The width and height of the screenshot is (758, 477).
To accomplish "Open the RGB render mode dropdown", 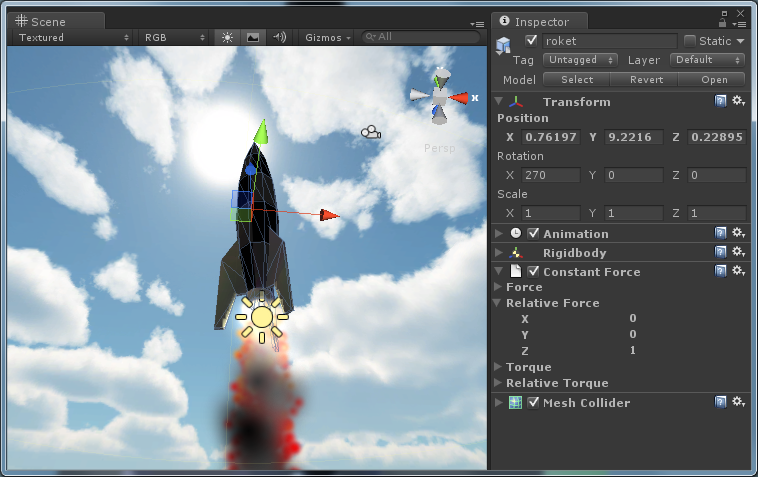I will (x=174, y=37).
